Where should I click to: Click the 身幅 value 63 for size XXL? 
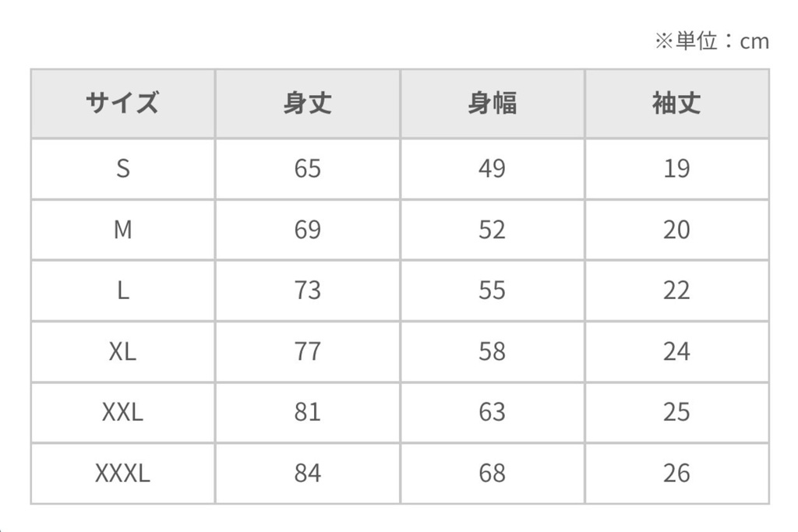(492, 412)
